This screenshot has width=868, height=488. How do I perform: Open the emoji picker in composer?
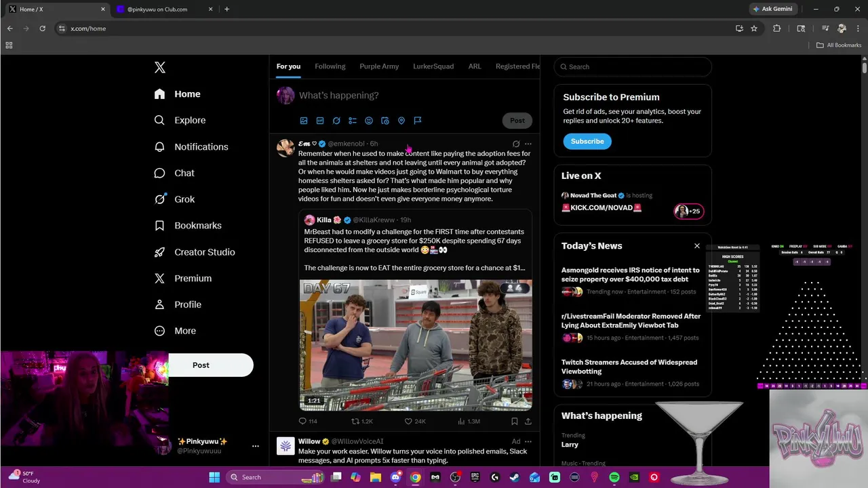[369, 121]
